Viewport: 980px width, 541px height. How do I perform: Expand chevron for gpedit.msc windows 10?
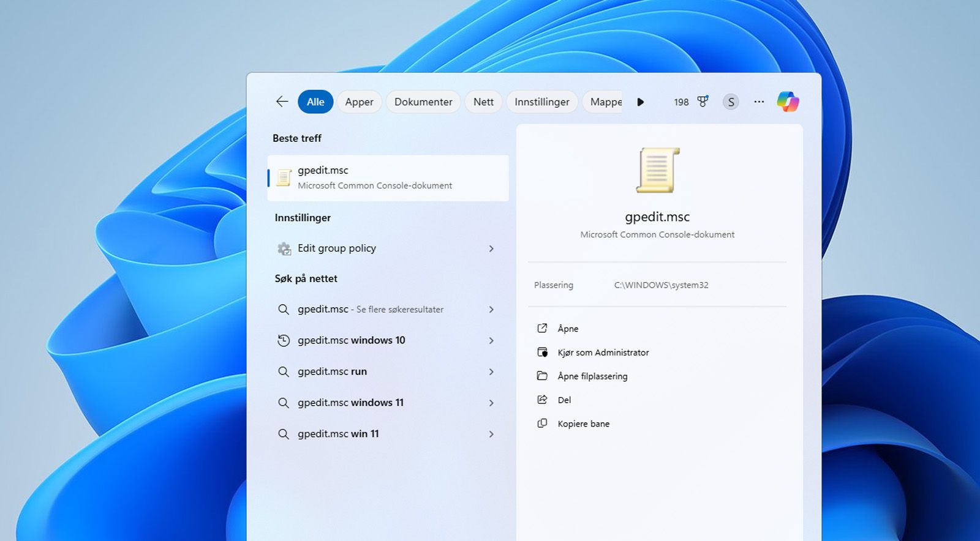(491, 340)
